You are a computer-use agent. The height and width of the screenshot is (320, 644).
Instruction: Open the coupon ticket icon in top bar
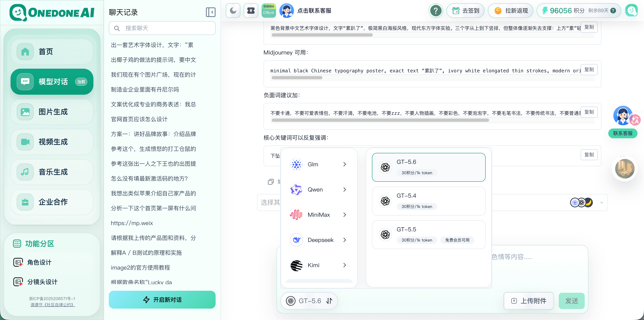(251, 11)
